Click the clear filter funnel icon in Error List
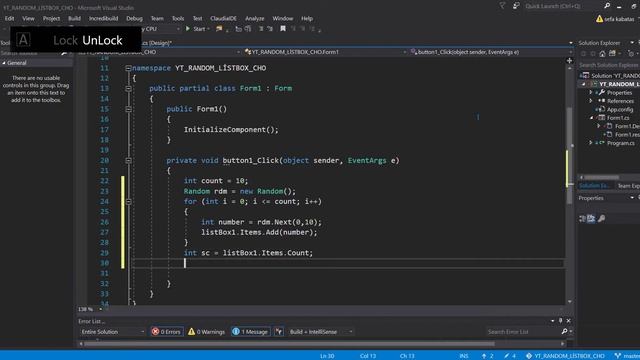This screenshot has width=640, height=360. pyautogui.click(x=279, y=331)
